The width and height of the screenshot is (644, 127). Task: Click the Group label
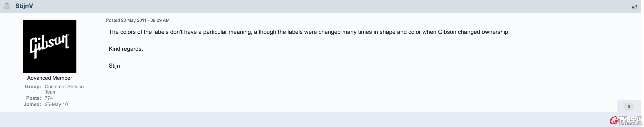coord(33,86)
